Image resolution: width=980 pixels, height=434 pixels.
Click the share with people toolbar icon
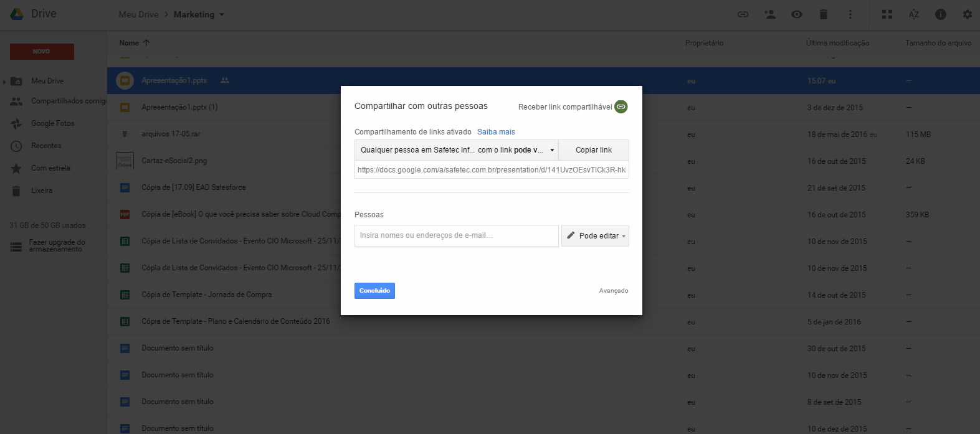click(770, 14)
